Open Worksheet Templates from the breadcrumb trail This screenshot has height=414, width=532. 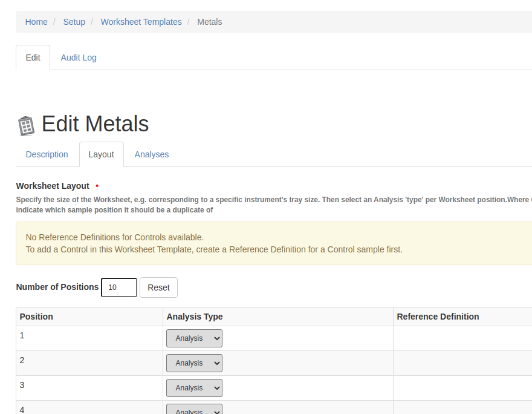pos(141,22)
